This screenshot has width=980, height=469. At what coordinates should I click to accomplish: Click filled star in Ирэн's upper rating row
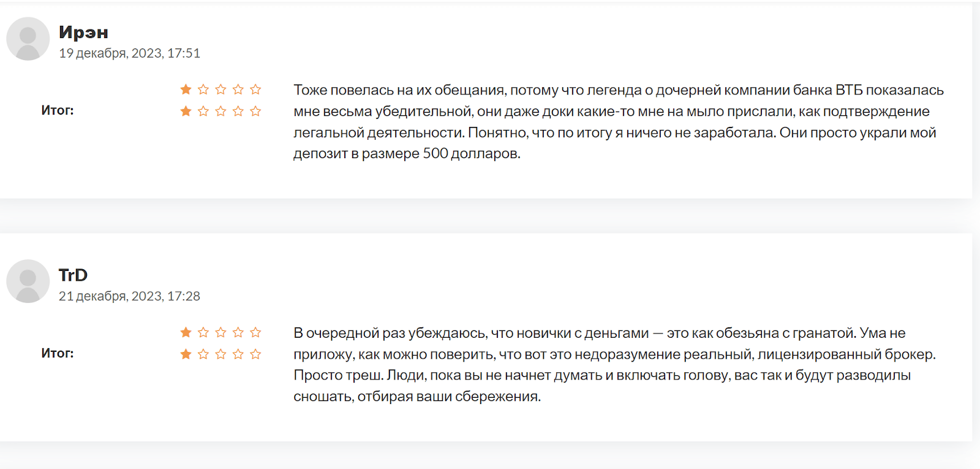coord(186,90)
